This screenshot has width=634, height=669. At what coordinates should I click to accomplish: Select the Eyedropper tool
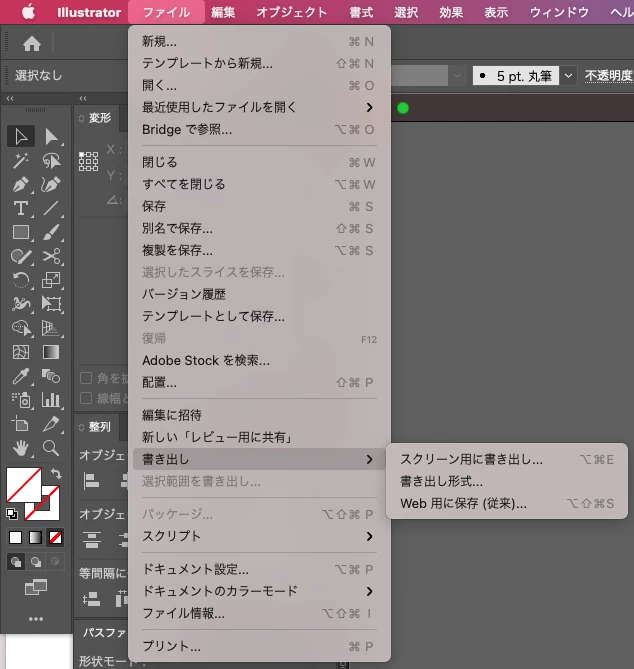pyautogui.click(x=20, y=376)
